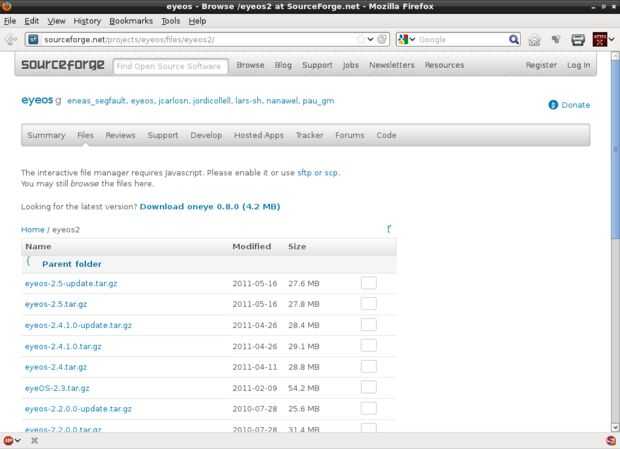The image size is (620, 449).
Task: Open the File menu
Action: 10,21
